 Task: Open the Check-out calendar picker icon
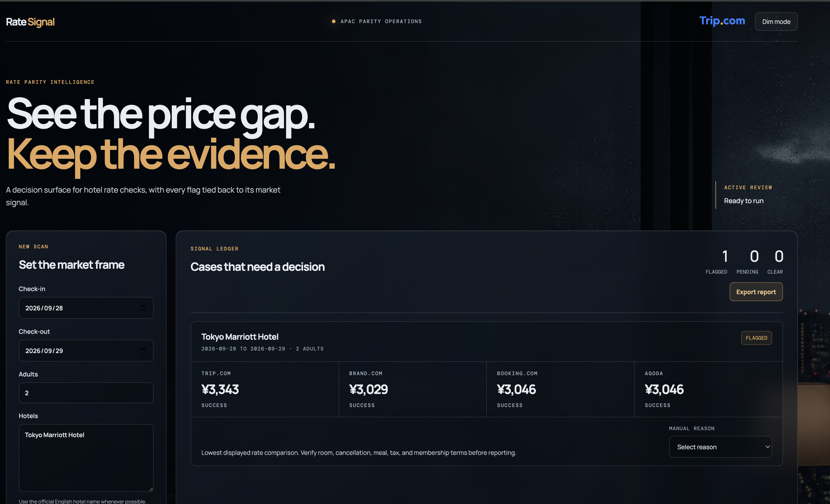(143, 350)
